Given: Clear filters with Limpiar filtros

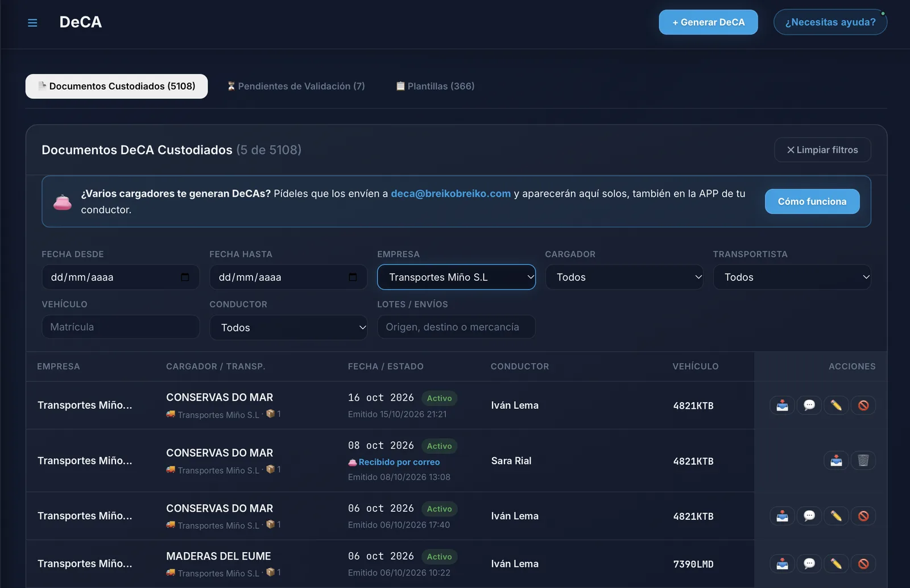Looking at the screenshot, I should tap(822, 150).
